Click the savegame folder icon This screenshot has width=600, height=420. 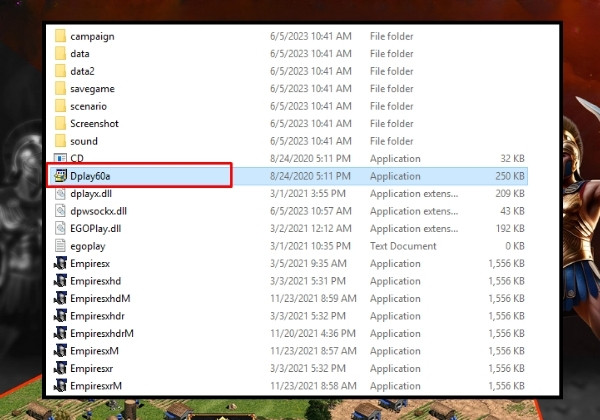60,88
